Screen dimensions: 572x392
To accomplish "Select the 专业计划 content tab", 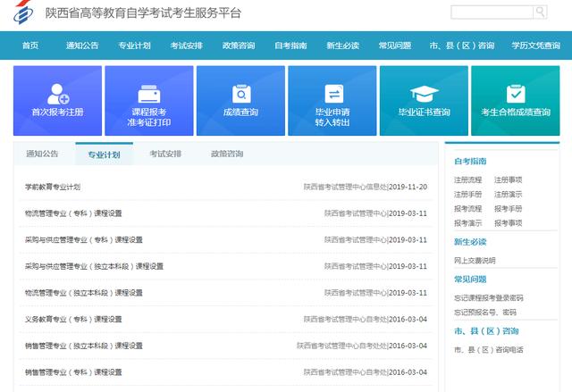I will (104, 154).
